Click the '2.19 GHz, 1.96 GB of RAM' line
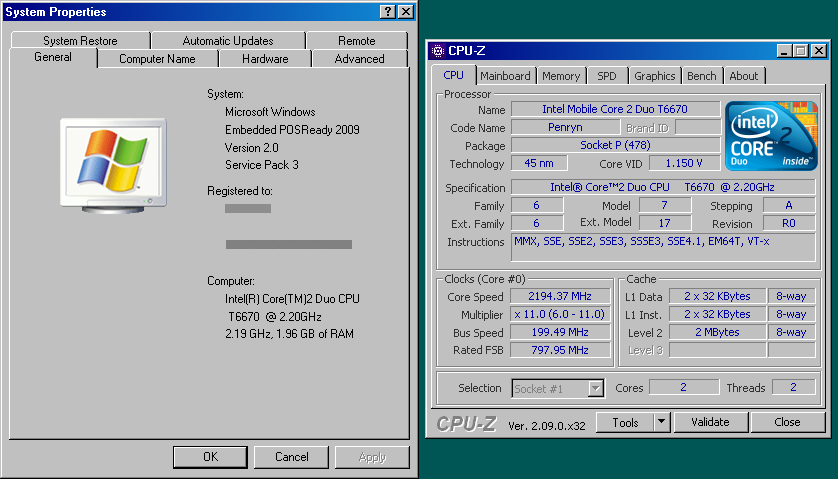Screen dimensions: 838x479 [x=289, y=334]
